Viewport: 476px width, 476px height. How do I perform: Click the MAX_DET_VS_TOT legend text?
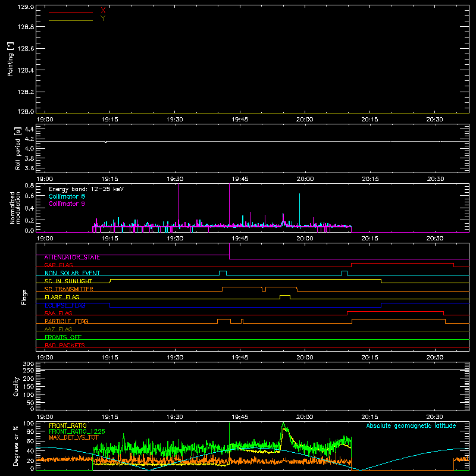point(74,437)
